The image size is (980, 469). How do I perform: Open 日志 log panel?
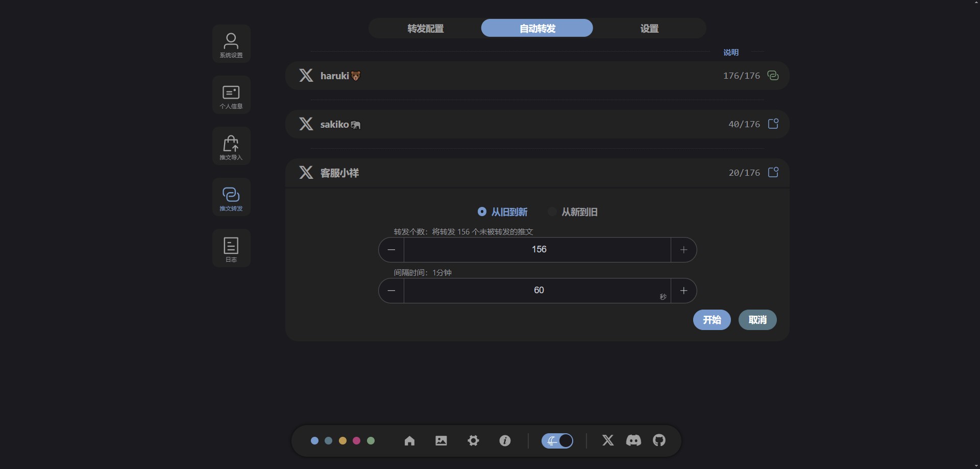point(231,249)
